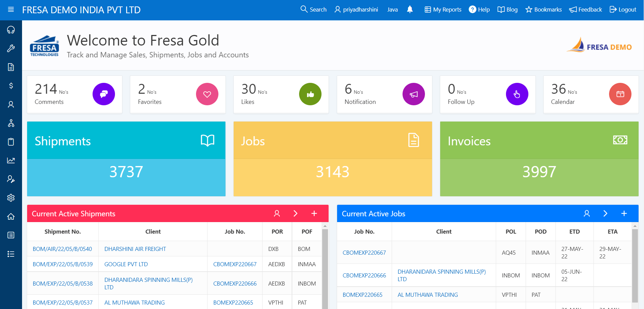Open the dollar accounts sidebar icon
644x309 pixels.
click(11, 86)
